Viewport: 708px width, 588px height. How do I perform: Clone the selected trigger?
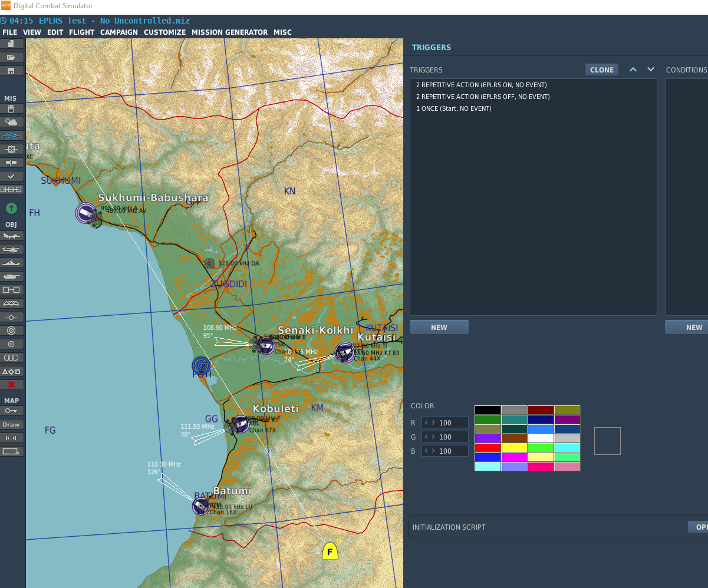click(602, 70)
